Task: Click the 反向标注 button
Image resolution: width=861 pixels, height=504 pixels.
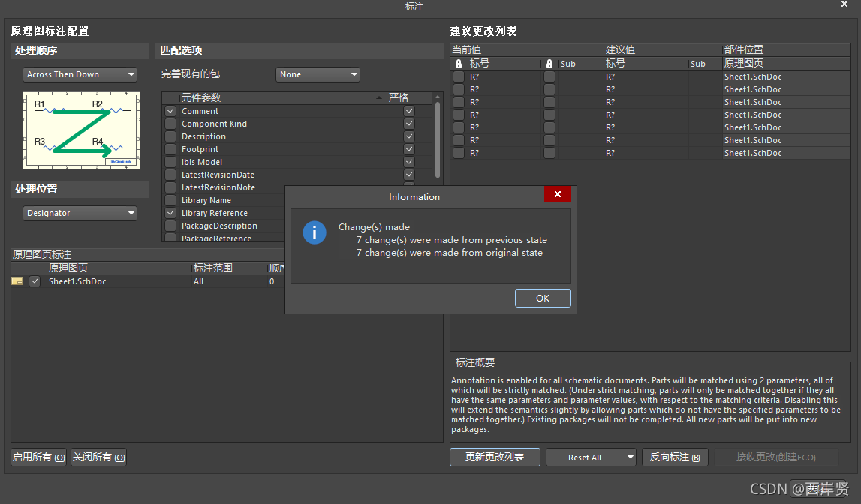Action: [x=675, y=457]
